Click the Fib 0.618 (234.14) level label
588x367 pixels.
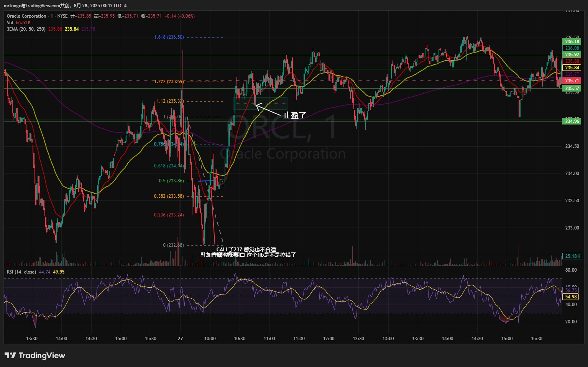169,166
